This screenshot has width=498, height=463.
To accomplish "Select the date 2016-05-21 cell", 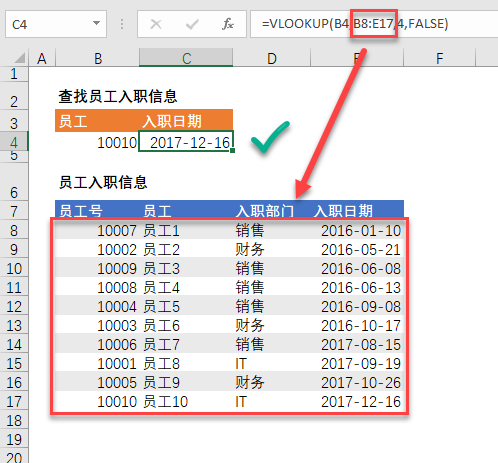I will click(x=357, y=249).
